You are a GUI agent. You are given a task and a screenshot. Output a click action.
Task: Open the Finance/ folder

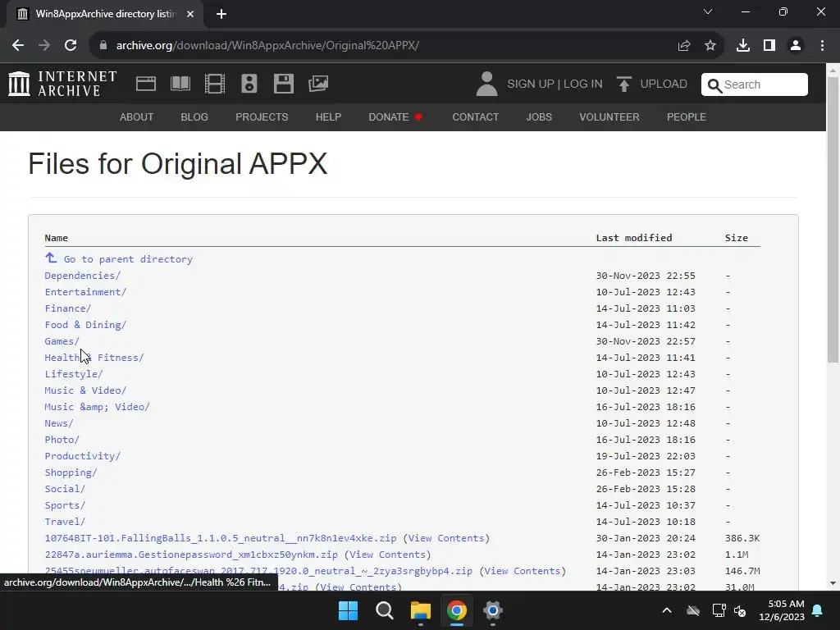(67, 308)
